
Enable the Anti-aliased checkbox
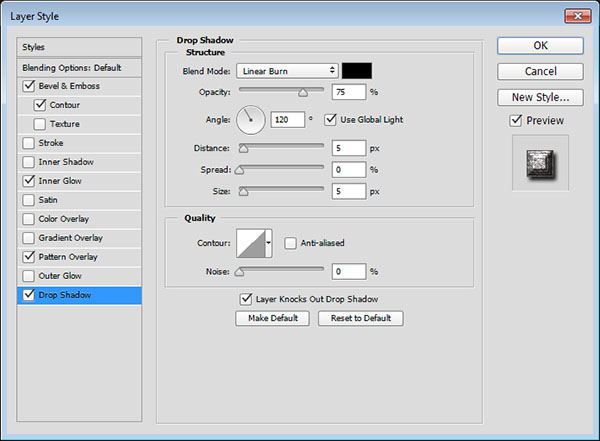291,243
